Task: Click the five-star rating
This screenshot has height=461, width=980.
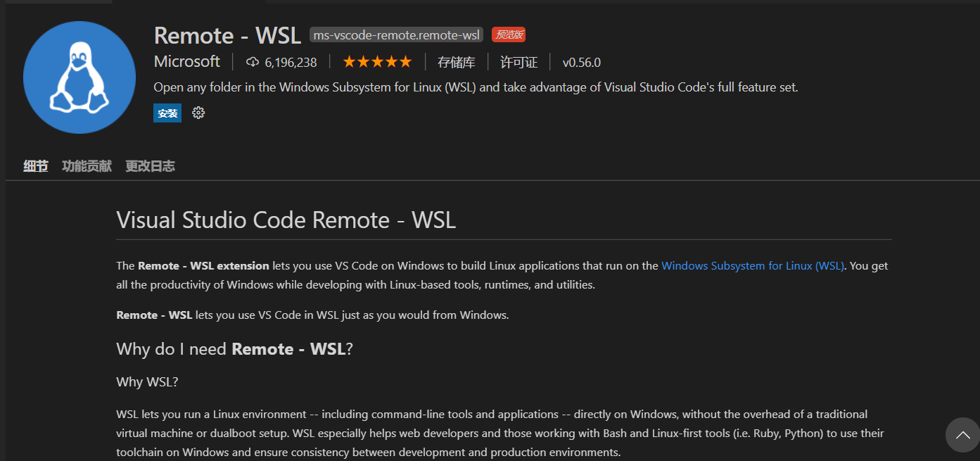Action: click(x=377, y=62)
